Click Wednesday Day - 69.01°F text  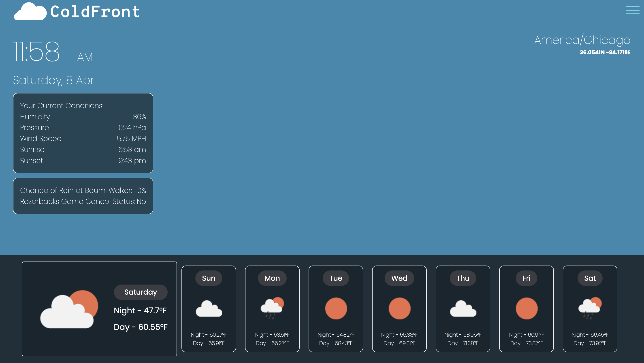399,343
